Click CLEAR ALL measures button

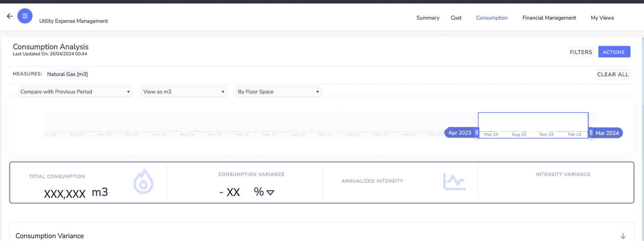coord(613,75)
